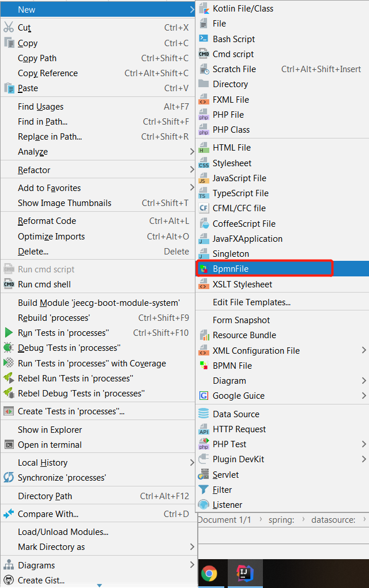Expand the New submenu arrow
The image size is (369, 588).
click(192, 9)
